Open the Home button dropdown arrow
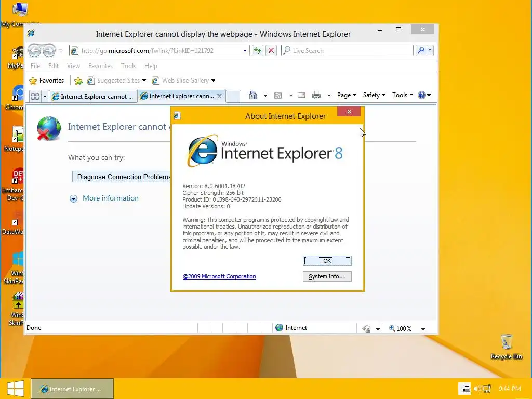The height and width of the screenshot is (399, 532). click(x=265, y=96)
